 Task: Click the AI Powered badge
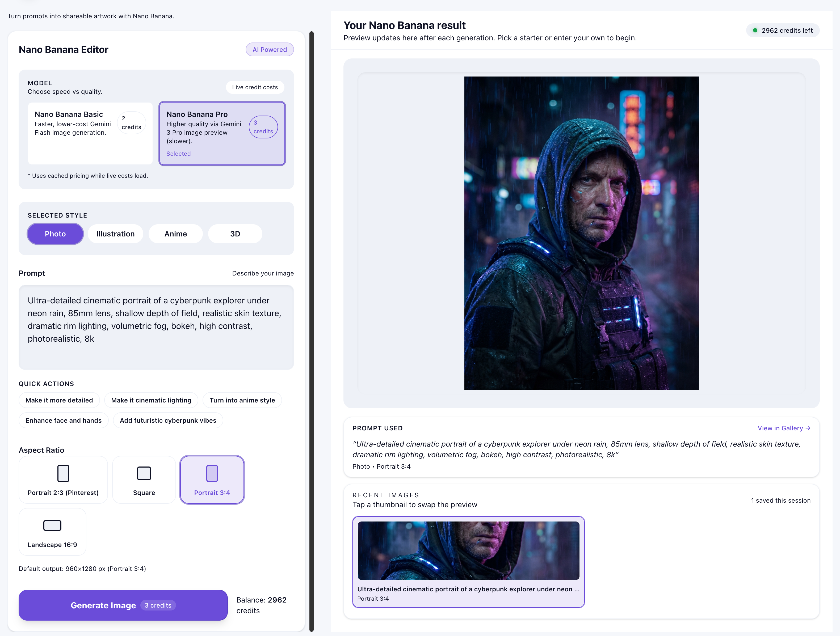270,49
